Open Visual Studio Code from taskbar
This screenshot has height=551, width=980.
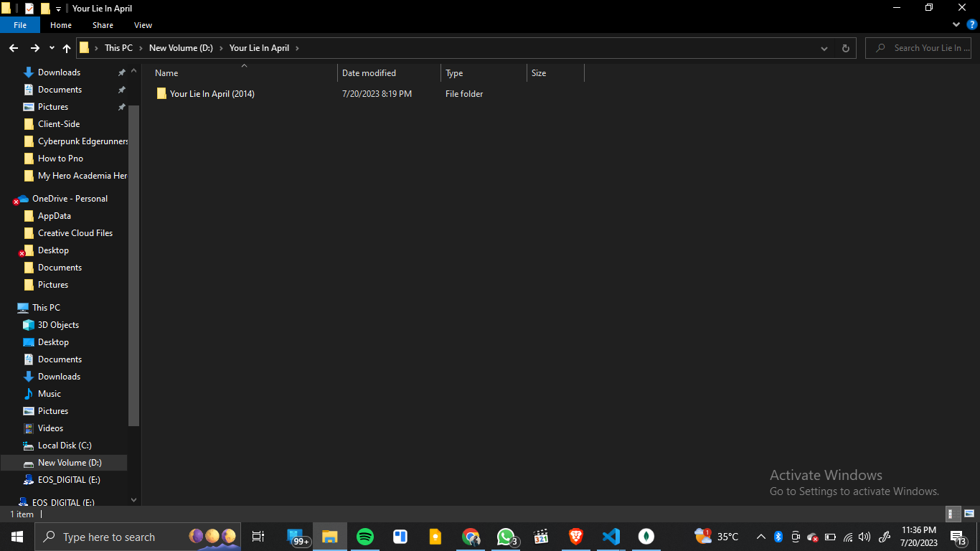click(x=611, y=537)
